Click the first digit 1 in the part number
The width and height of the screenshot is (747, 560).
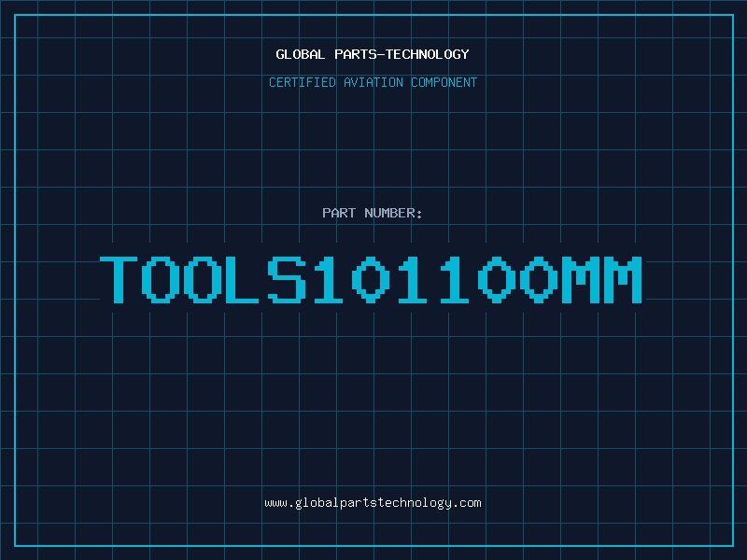328,280
